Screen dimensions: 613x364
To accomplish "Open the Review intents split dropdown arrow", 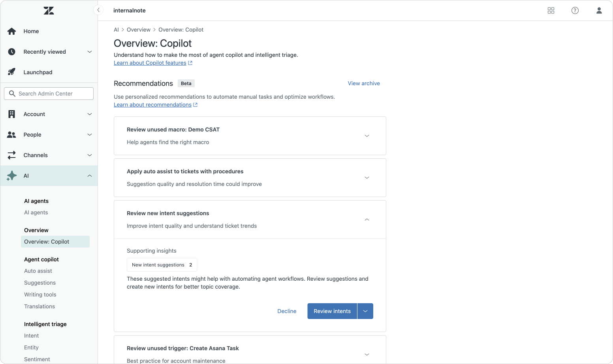I will point(365,311).
